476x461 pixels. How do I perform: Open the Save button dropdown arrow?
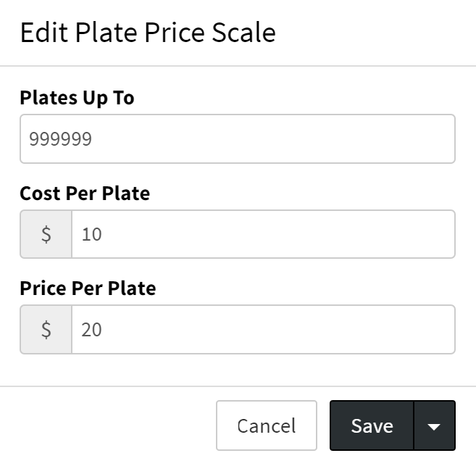pos(434,426)
